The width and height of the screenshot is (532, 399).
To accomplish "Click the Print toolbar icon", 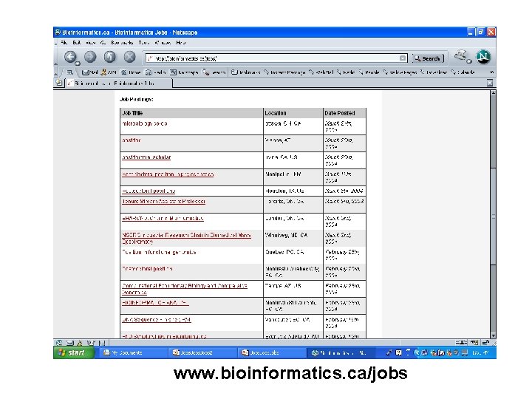I will [x=460, y=55].
